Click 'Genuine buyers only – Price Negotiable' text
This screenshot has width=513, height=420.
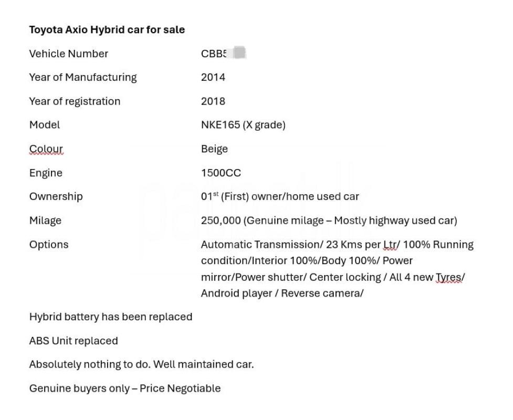(124, 388)
